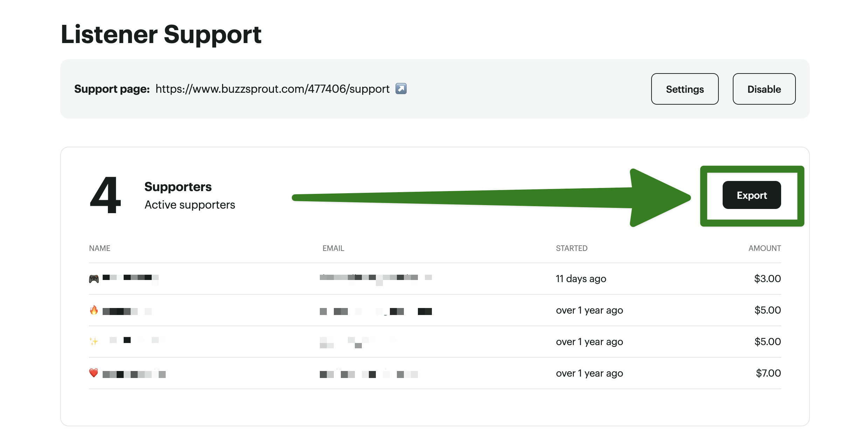Viewport: 868px width, 448px height.
Task: Click the NAME column header
Action: pyautogui.click(x=99, y=248)
